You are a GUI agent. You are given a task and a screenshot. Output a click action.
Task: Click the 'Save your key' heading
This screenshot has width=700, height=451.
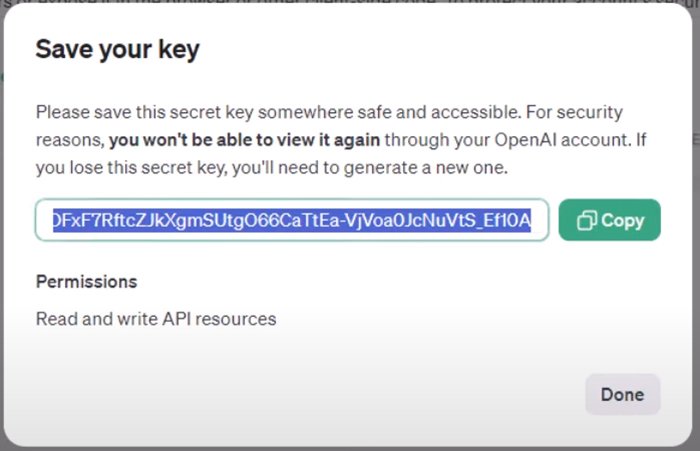click(x=117, y=49)
